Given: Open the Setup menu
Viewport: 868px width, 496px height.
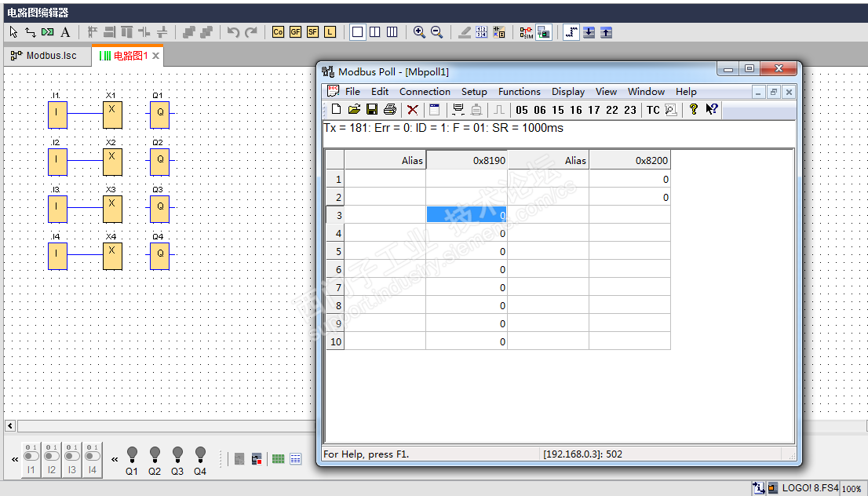Looking at the screenshot, I should (474, 91).
